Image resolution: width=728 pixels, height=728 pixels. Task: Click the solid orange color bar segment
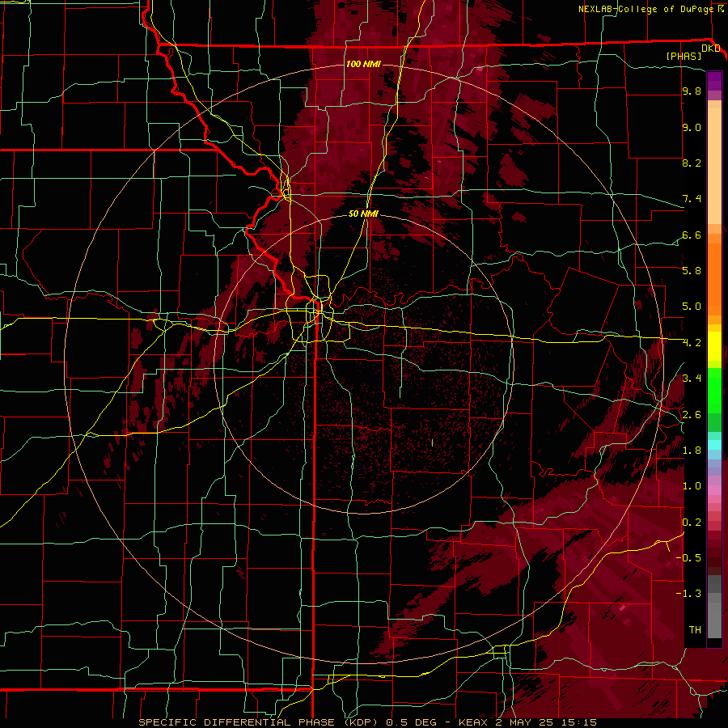(x=714, y=278)
